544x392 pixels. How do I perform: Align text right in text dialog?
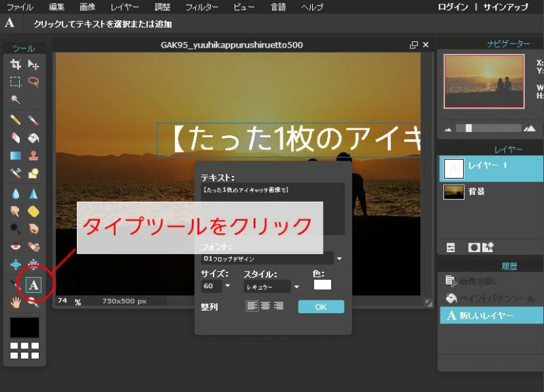[278, 306]
